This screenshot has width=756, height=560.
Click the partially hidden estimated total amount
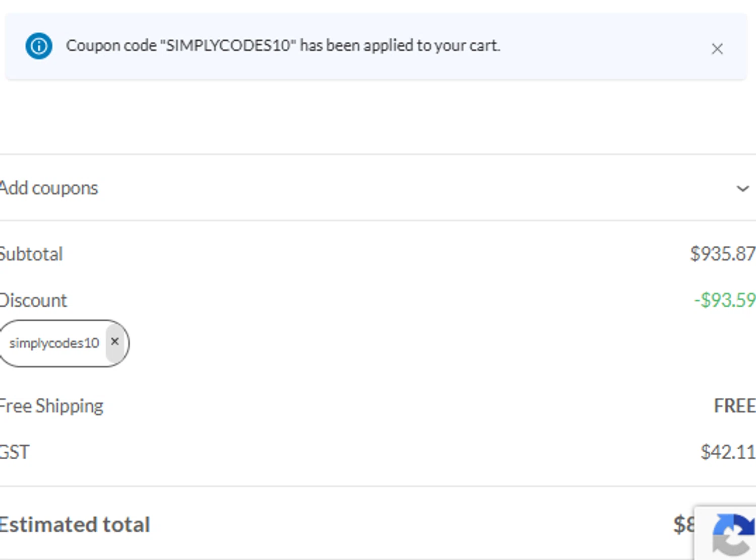pos(683,525)
